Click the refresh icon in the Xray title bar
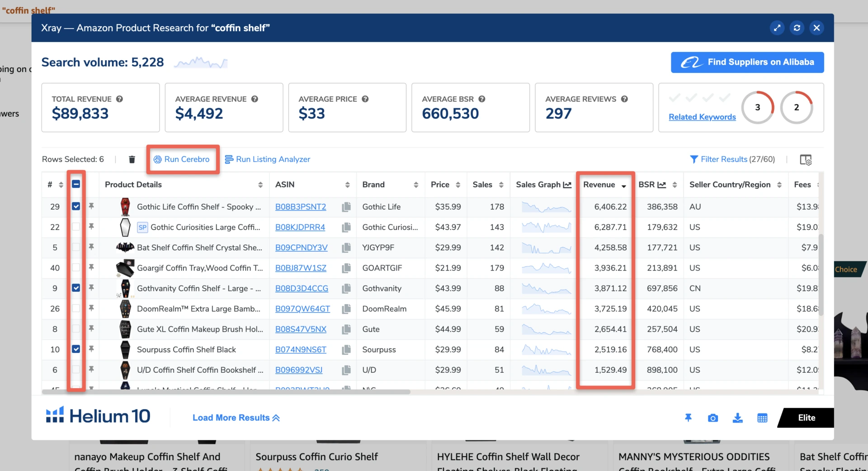The image size is (868, 471). click(797, 28)
